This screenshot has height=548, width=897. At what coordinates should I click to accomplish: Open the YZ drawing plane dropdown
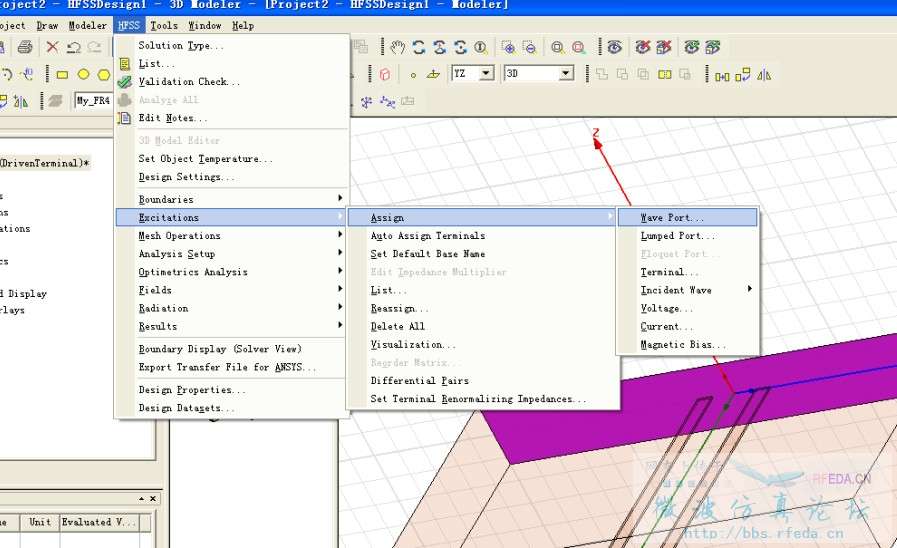(x=486, y=73)
